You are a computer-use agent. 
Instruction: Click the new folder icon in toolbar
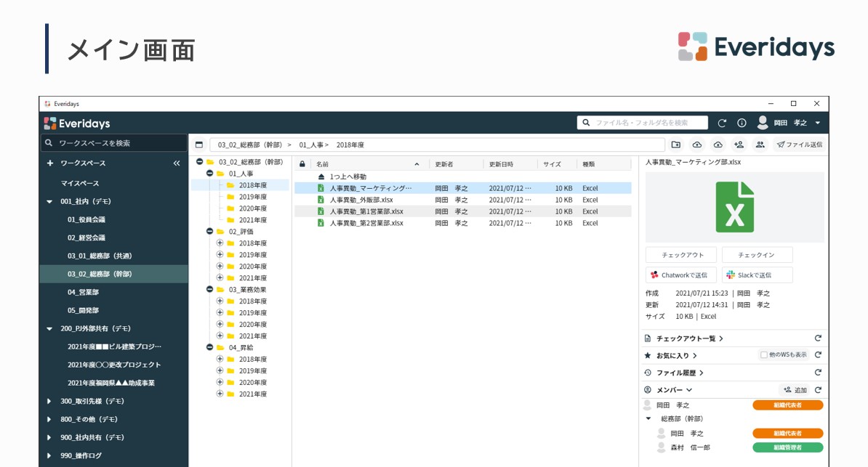(x=676, y=145)
